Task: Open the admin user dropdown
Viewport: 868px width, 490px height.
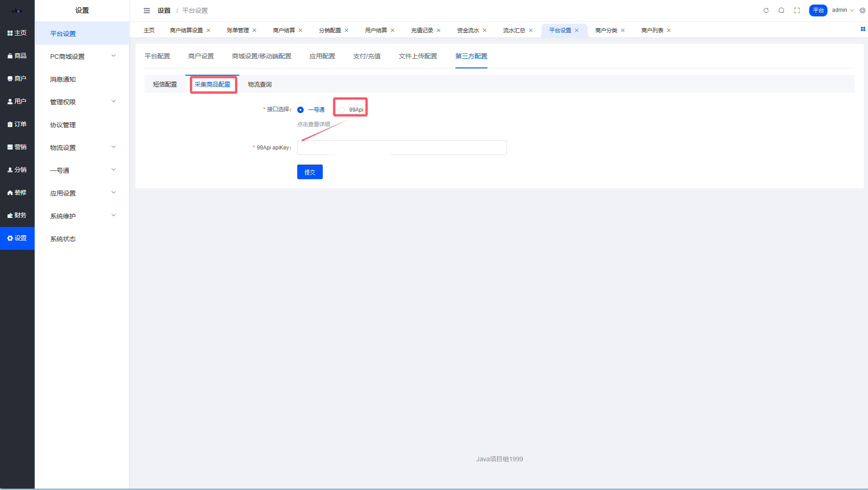Action: click(842, 10)
